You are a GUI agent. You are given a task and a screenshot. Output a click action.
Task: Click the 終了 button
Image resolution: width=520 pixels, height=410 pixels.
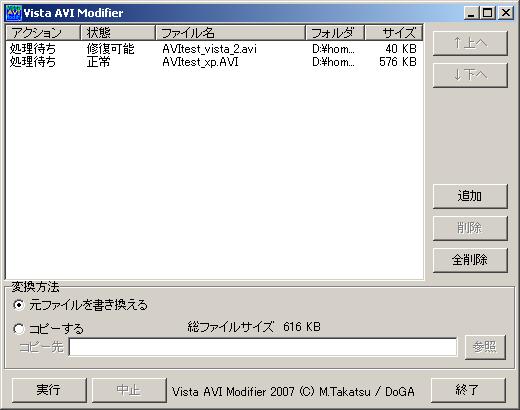468,390
